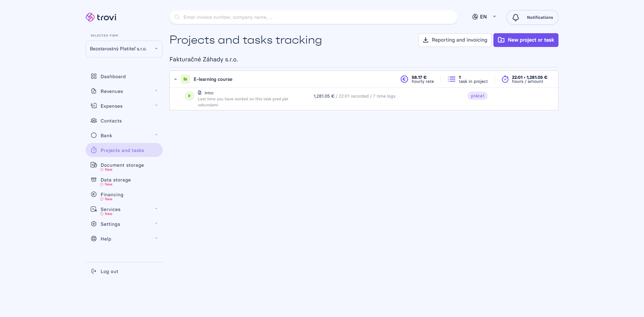
Task: Click the globe language icon
Action: pyautogui.click(x=475, y=17)
